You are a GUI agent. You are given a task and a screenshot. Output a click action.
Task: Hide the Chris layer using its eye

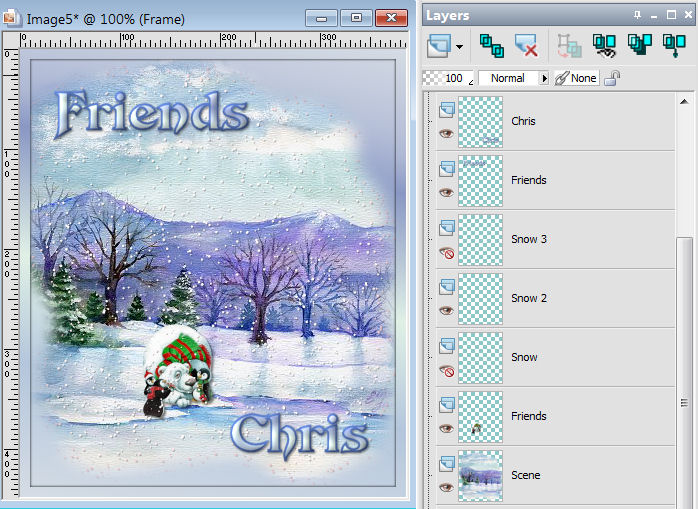point(446,133)
